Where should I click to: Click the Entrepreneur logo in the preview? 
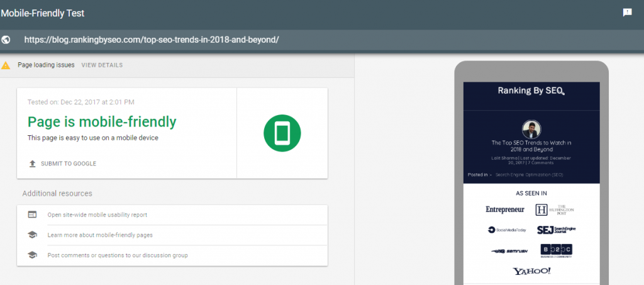[x=505, y=210]
